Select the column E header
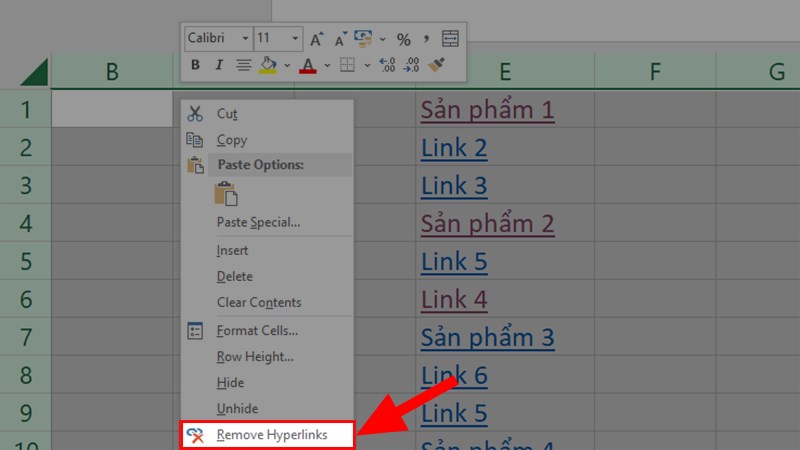Viewport: 800px width, 450px height. [505, 71]
